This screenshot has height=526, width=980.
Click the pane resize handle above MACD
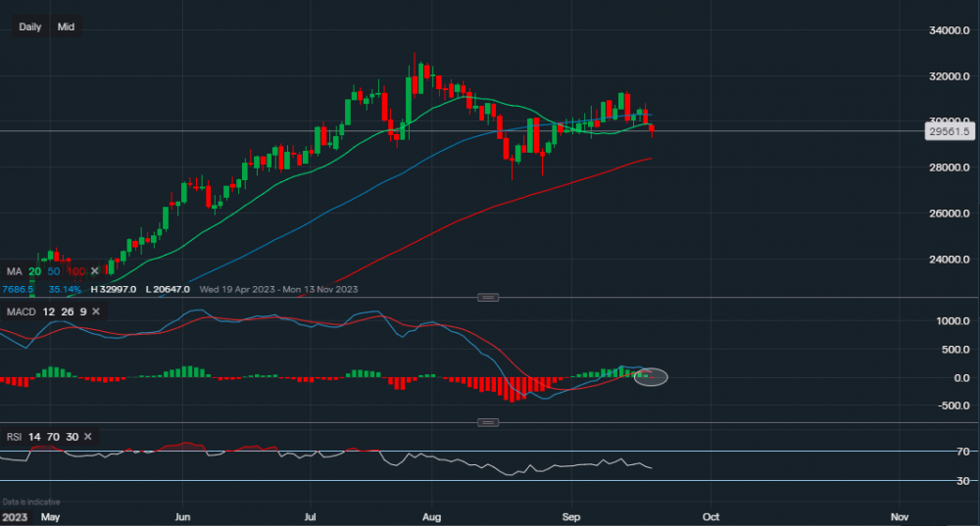point(488,297)
